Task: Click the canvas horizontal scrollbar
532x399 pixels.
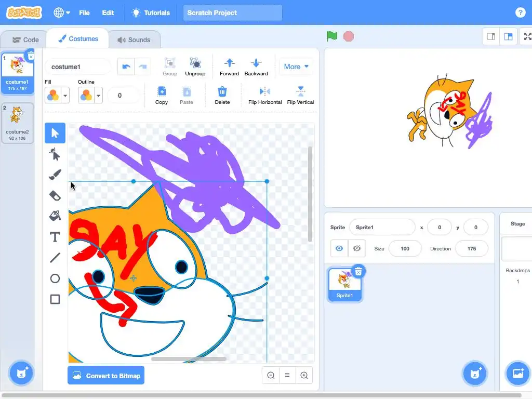Action: click(x=189, y=359)
